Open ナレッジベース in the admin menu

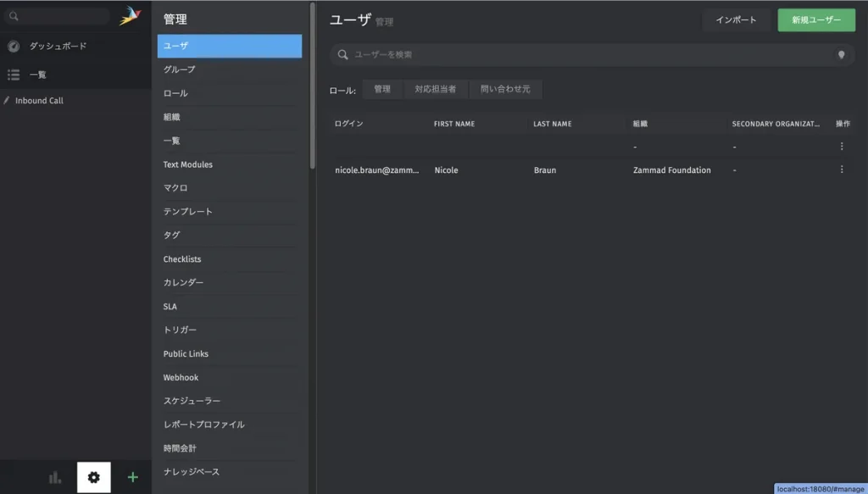click(x=229, y=472)
